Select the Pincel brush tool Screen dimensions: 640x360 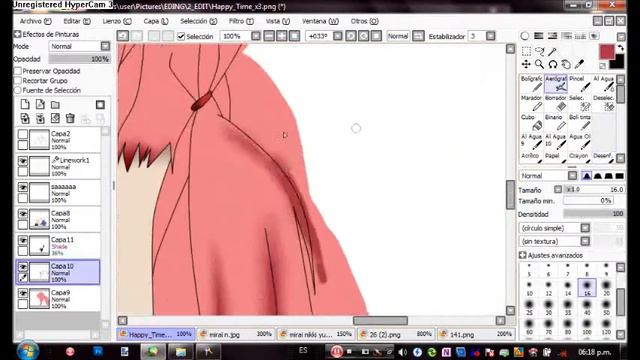(x=580, y=84)
